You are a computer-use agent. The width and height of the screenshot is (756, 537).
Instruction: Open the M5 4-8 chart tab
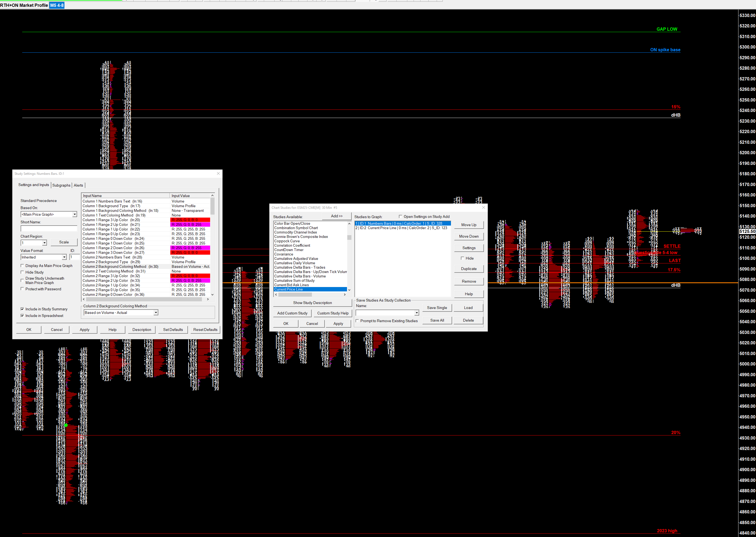(x=57, y=5)
